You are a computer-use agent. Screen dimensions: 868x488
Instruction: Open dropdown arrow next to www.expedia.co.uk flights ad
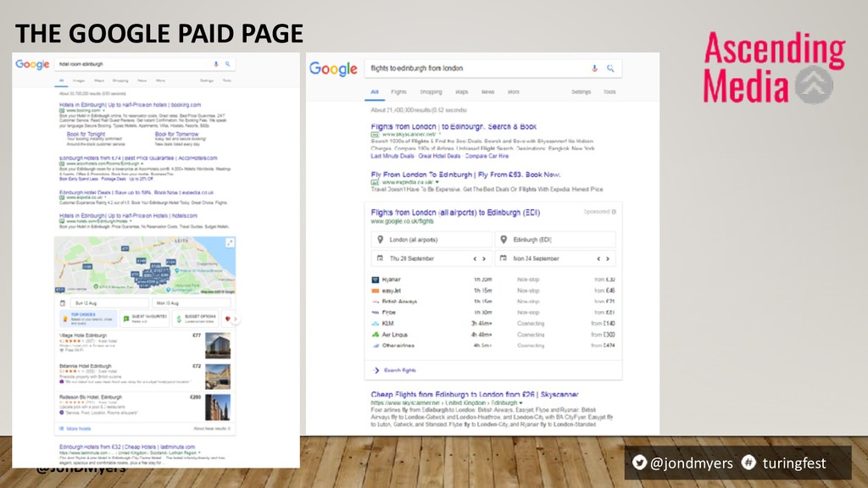tap(437, 182)
